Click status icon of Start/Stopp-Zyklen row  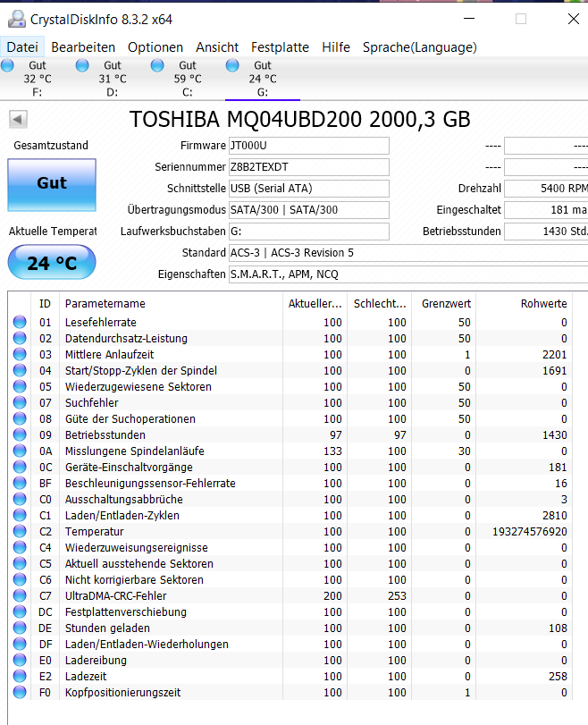point(20,370)
